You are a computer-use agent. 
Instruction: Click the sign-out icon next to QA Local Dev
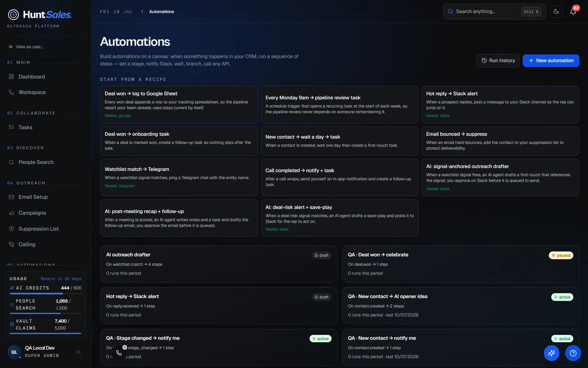point(78,352)
